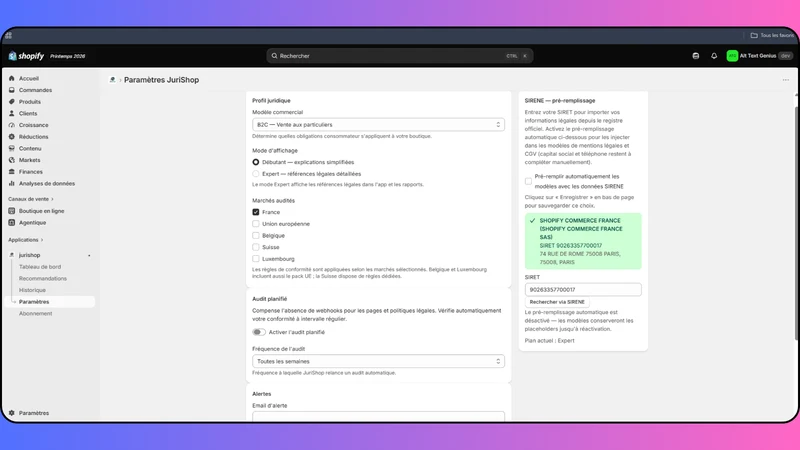Uncheck the France market checkbox
800x450 pixels.
(x=256, y=212)
